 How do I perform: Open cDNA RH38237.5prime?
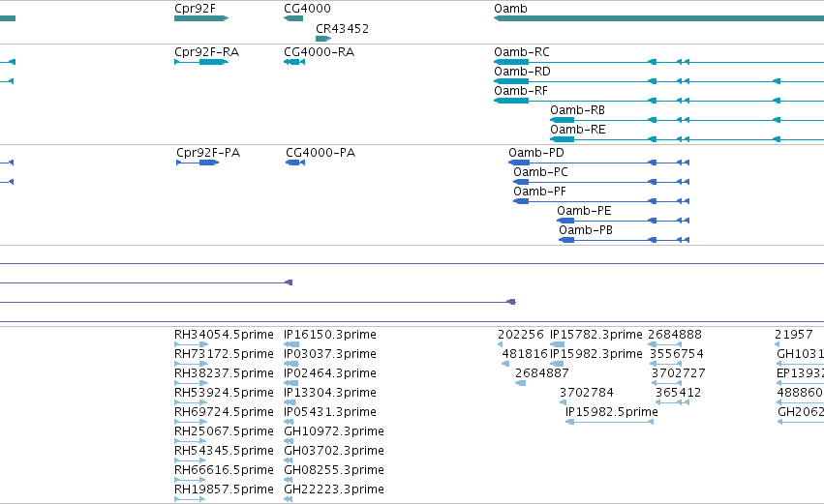pyautogui.click(x=191, y=383)
